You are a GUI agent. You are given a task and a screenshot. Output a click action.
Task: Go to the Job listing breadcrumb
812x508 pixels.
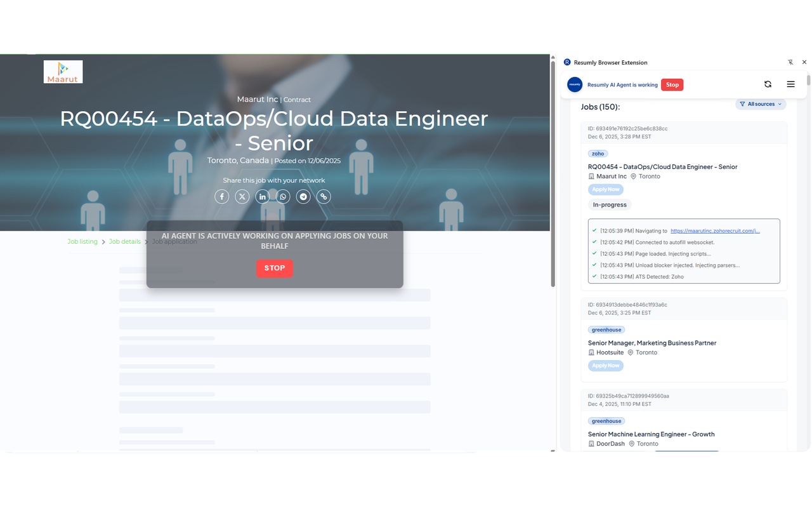point(82,242)
